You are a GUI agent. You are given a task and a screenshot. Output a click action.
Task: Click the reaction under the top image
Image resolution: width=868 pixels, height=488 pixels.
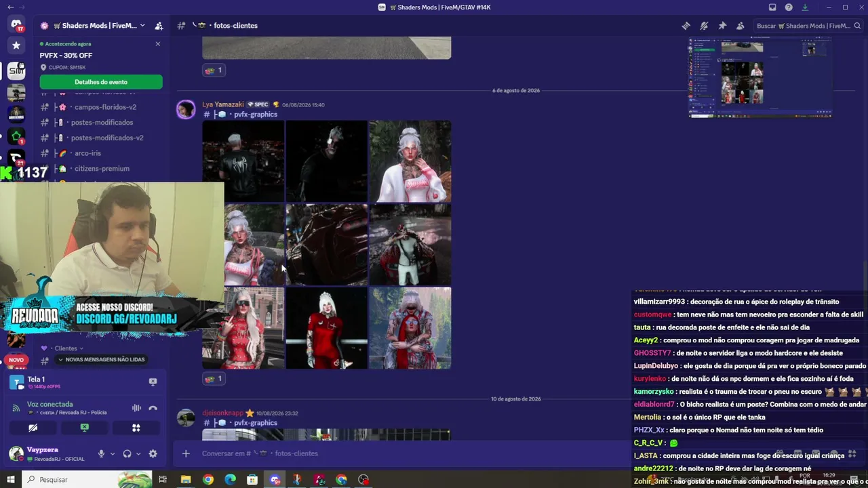click(214, 70)
